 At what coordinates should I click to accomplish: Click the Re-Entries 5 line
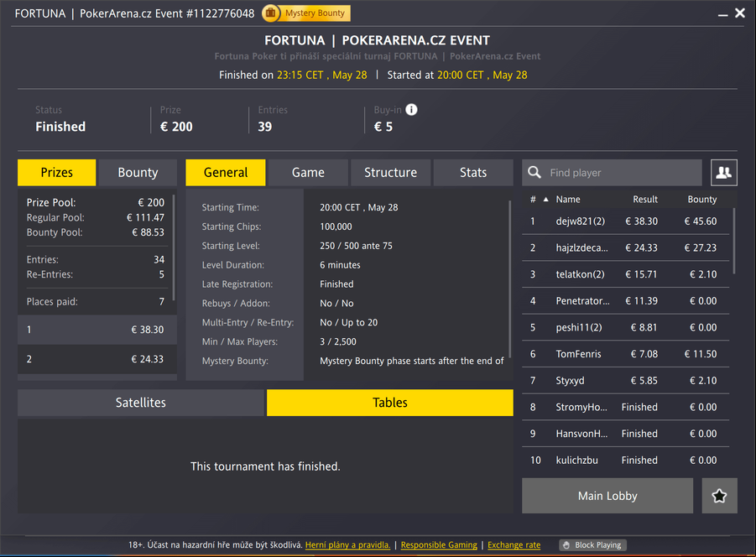(x=96, y=274)
